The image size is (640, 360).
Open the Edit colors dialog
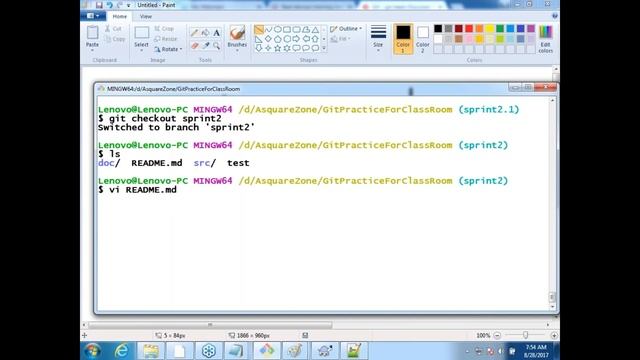pyautogui.click(x=546, y=39)
